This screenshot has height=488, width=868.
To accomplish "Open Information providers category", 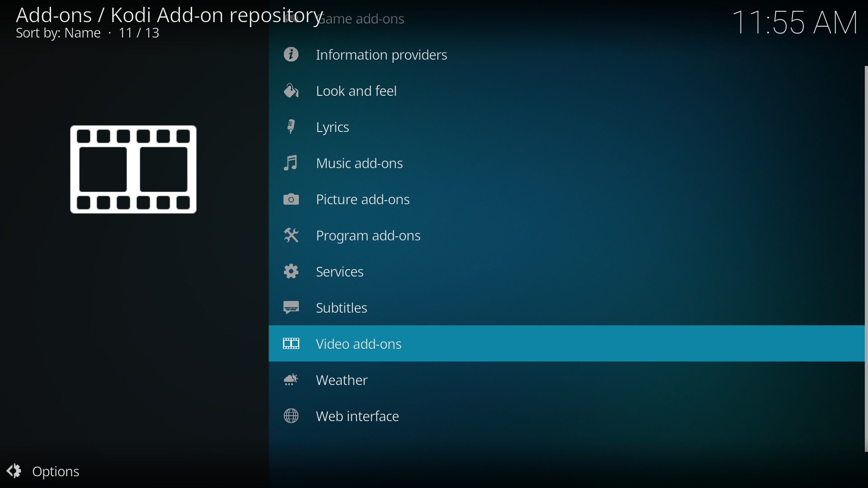I will tap(382, 55).
